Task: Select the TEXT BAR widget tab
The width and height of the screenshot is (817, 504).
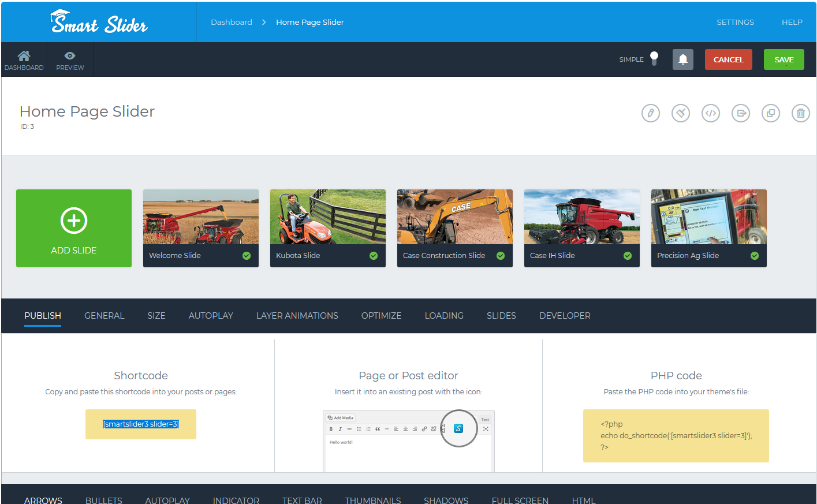Action: [x=302, y=499]
